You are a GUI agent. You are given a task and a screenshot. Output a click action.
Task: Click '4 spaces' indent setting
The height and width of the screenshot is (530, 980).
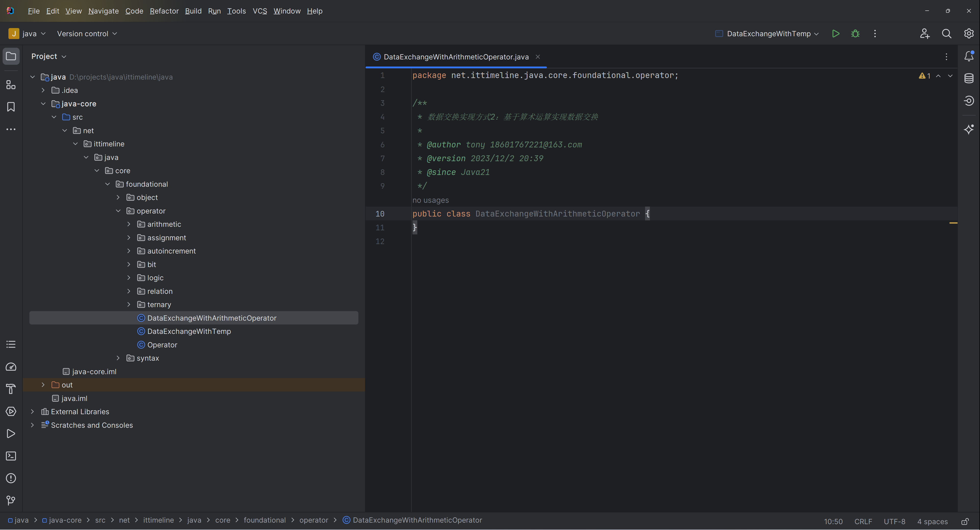(x=932, y=521)
